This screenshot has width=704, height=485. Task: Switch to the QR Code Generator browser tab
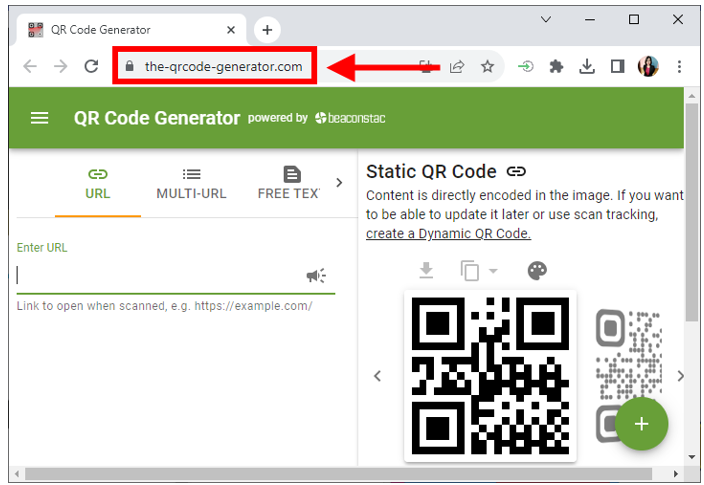pyautogui.click(x=130, y=30)
